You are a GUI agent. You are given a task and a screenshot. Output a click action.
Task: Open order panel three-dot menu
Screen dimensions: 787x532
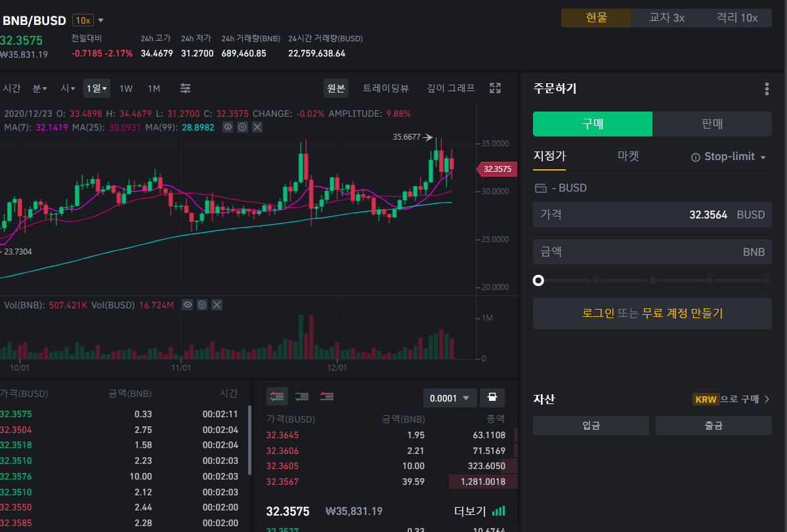pos(767,89)
